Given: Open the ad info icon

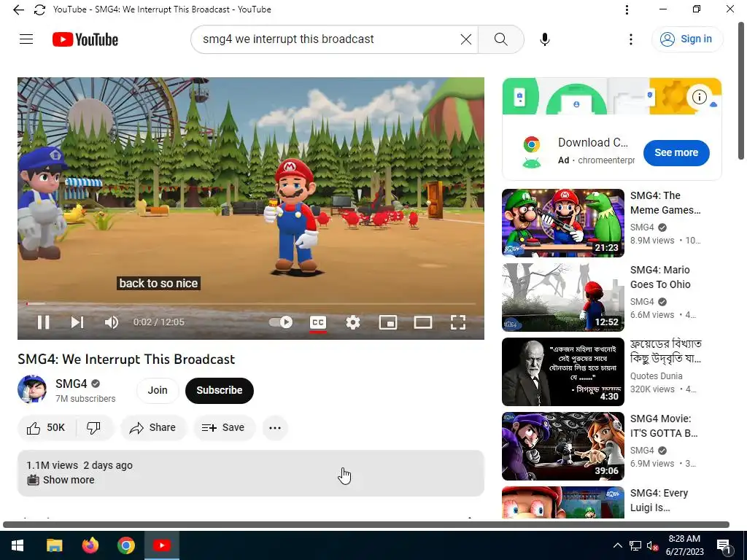Looking at the screenshot, I should [699, 97].
